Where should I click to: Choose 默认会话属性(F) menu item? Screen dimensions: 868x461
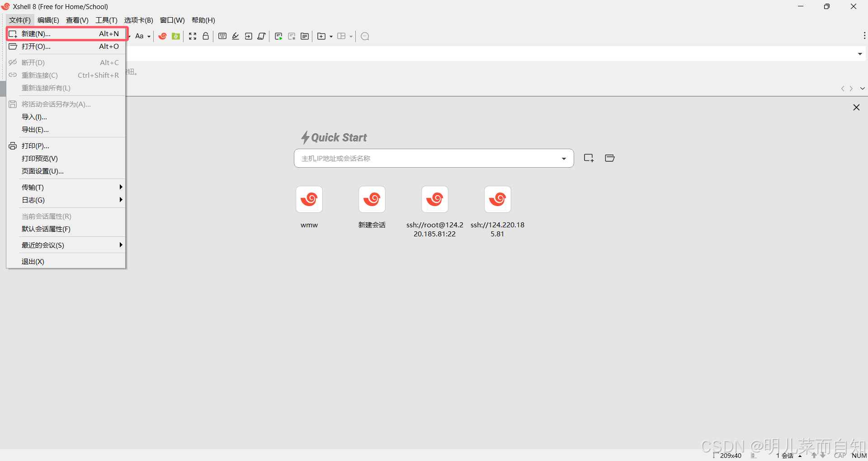66,229
